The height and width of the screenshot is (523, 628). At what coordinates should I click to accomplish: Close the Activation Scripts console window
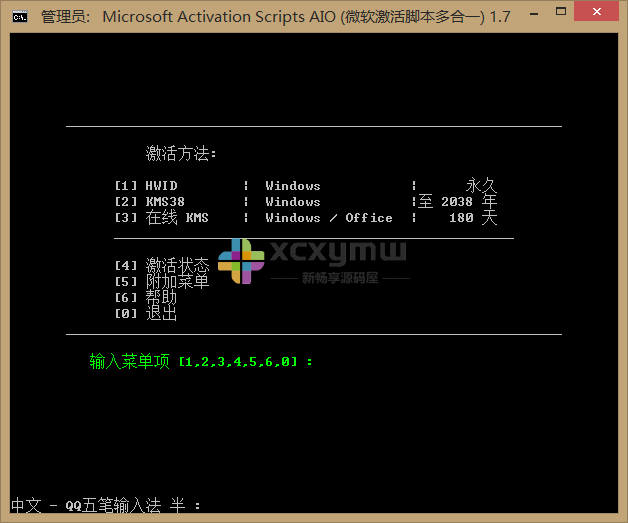click(597, 12)
